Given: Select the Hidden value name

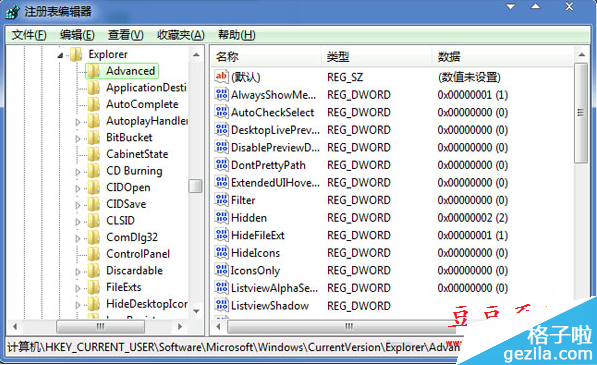Looking at the screenshot, I should [249, 218].
